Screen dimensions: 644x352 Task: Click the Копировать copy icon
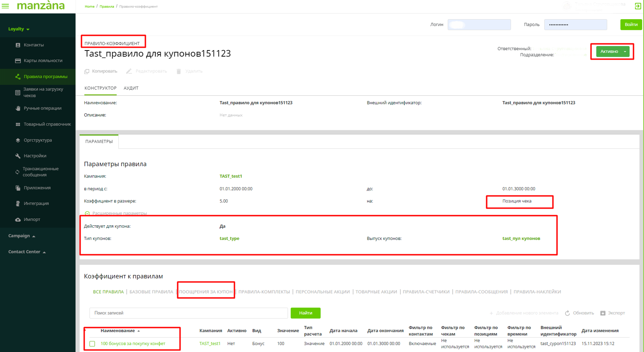[x=87, y=71]
